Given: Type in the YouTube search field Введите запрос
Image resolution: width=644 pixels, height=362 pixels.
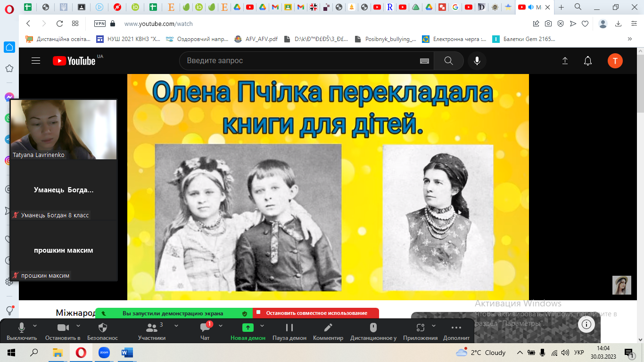Looking at the screenshot, I should pyautogui.click(x=297, y=61).
